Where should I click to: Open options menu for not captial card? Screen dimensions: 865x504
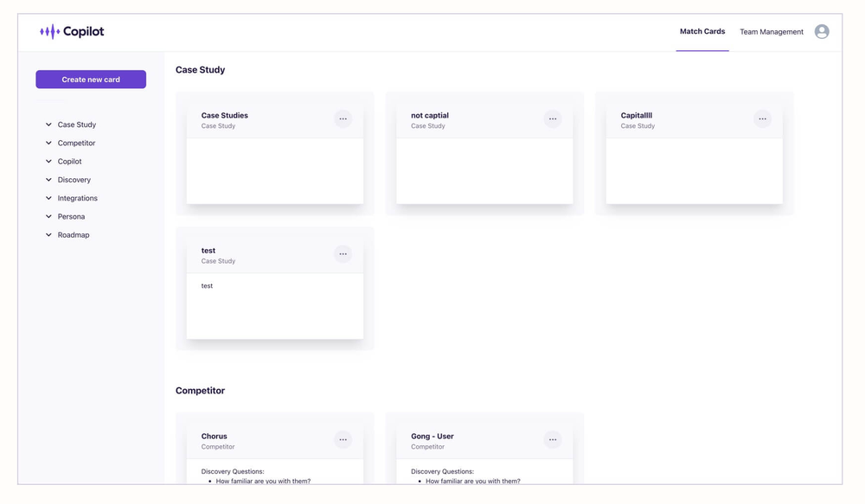click(x=552, y=119)
